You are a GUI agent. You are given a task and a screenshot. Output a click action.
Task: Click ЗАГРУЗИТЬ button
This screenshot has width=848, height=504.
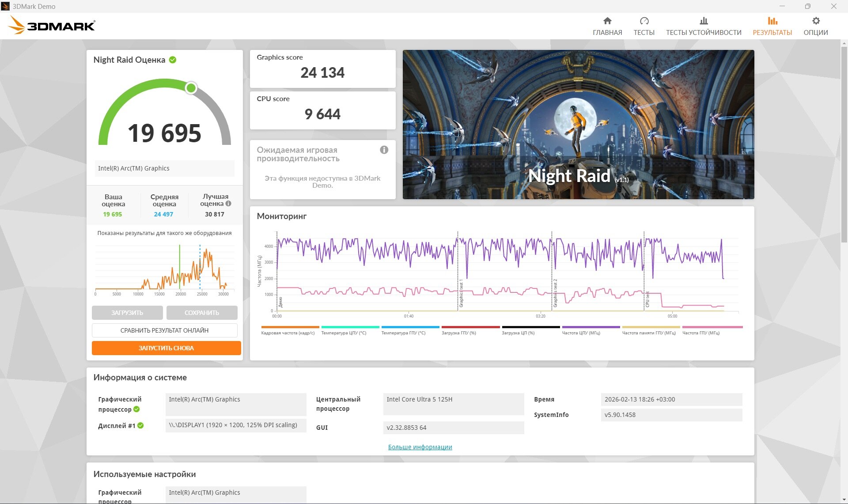(x=127, y=313)
